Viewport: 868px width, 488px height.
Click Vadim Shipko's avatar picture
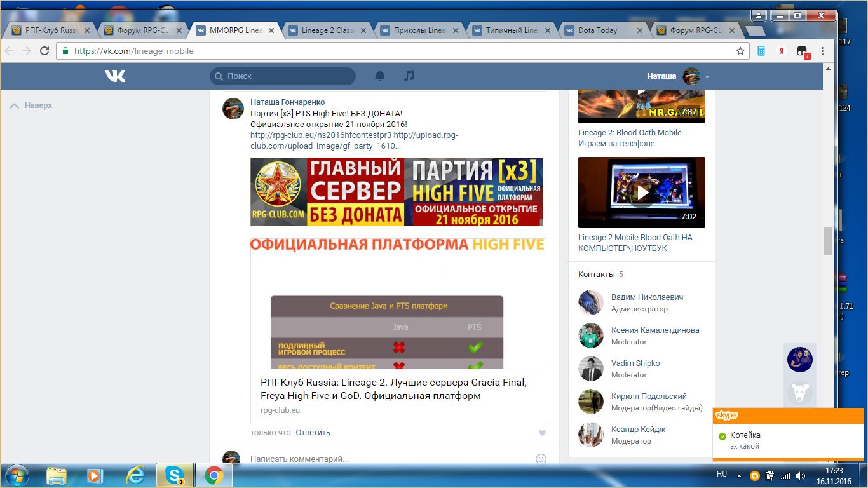coord(591,369)
